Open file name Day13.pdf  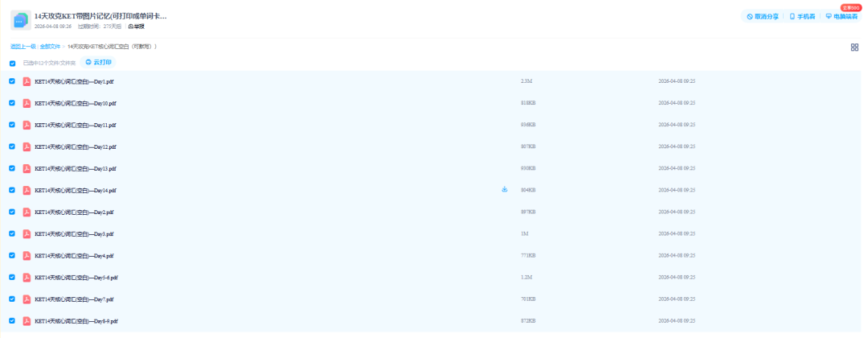[x=76, y=168]
